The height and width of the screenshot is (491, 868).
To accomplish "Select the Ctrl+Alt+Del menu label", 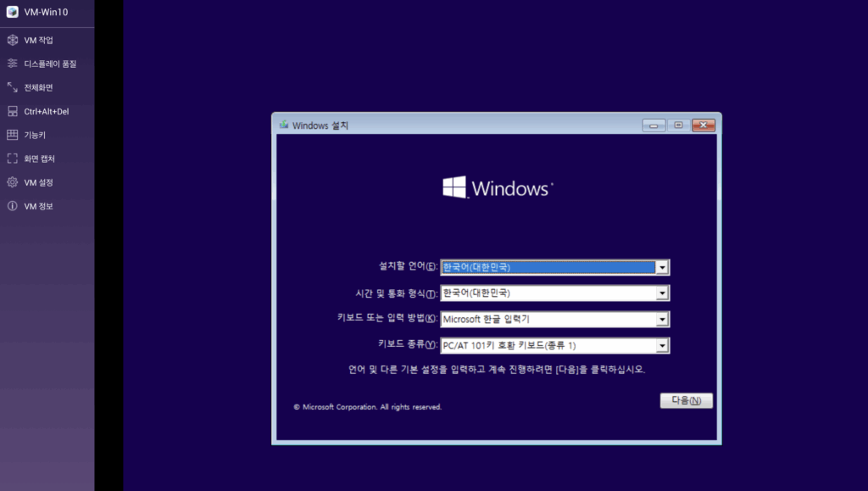I will click(47, 111).
